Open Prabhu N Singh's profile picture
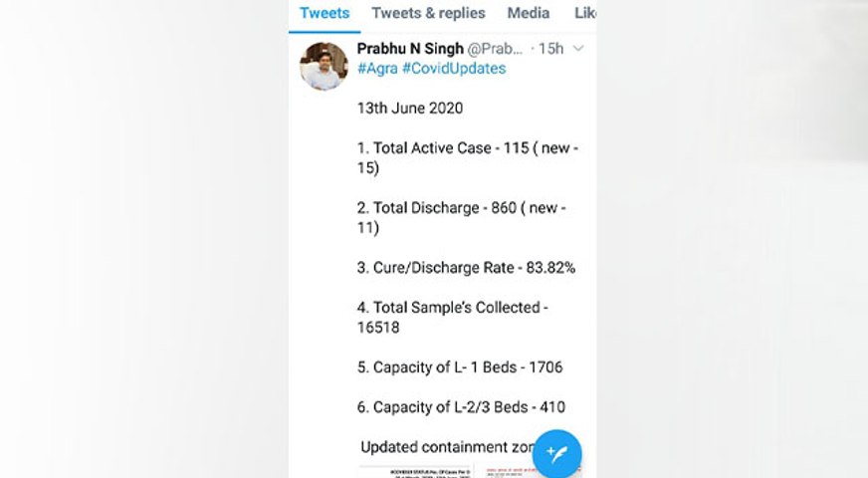The image size is (868, 478). coord(324,66)
